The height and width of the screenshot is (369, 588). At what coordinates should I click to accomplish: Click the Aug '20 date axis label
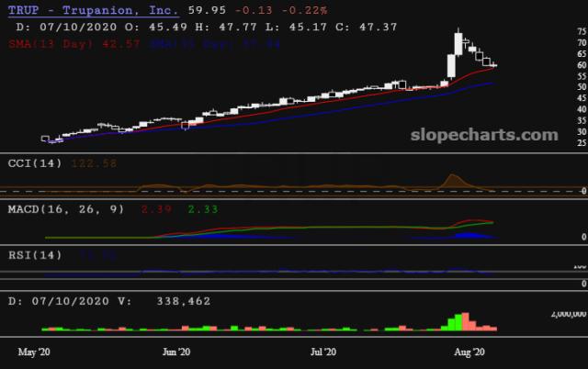click(469, 352)
